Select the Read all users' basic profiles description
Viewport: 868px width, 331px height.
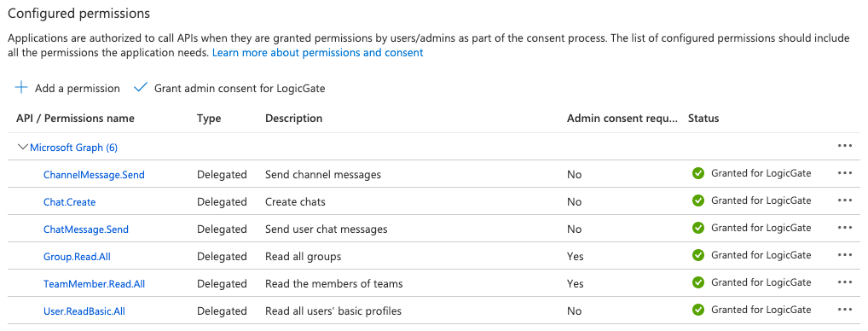click(x=333, y=311)
